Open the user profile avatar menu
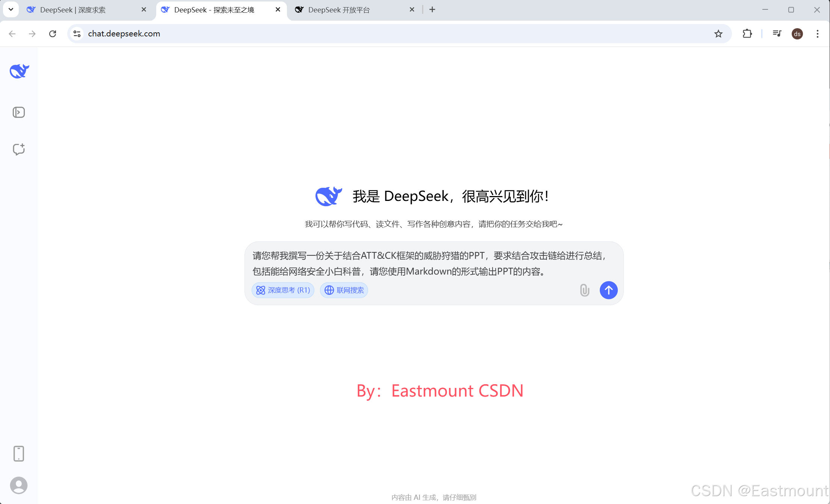Viewport: 830px width, 504px height. point(19,486)
